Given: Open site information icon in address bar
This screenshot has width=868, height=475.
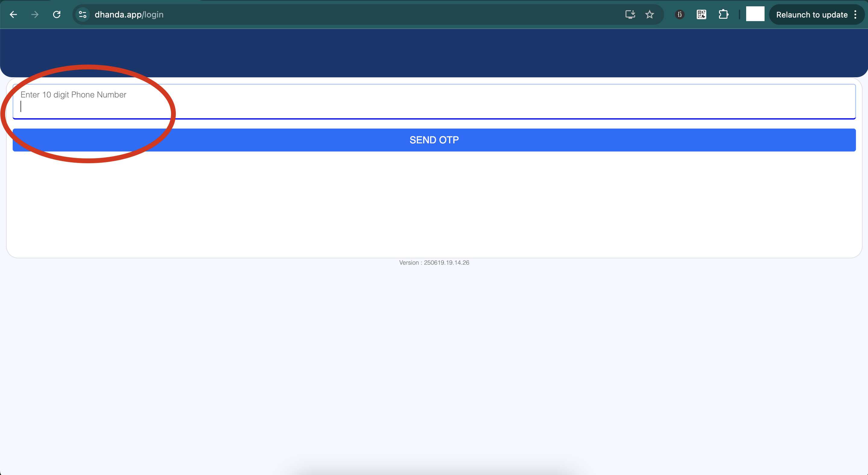Looking at the screenshot, I should (83, 14).
